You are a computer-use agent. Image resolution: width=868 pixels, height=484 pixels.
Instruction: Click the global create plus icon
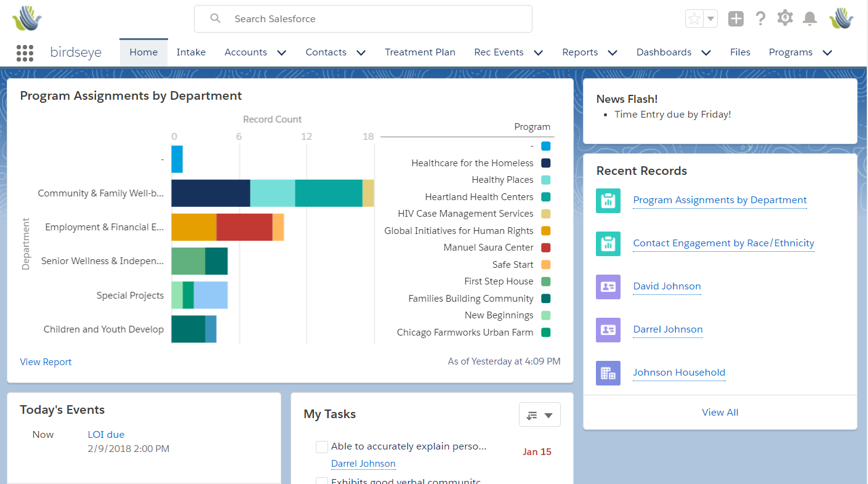click(x=736, y=18)
